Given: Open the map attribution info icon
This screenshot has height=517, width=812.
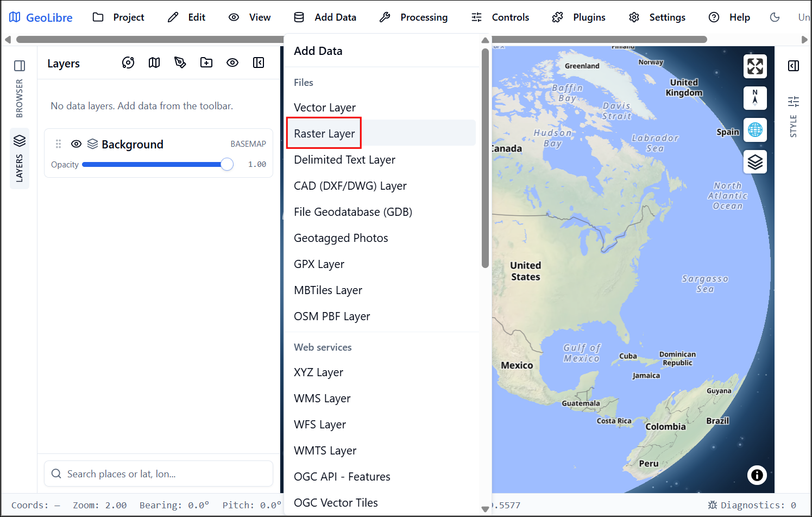Looking at the screenshot, I should click(x=757, y=475).
